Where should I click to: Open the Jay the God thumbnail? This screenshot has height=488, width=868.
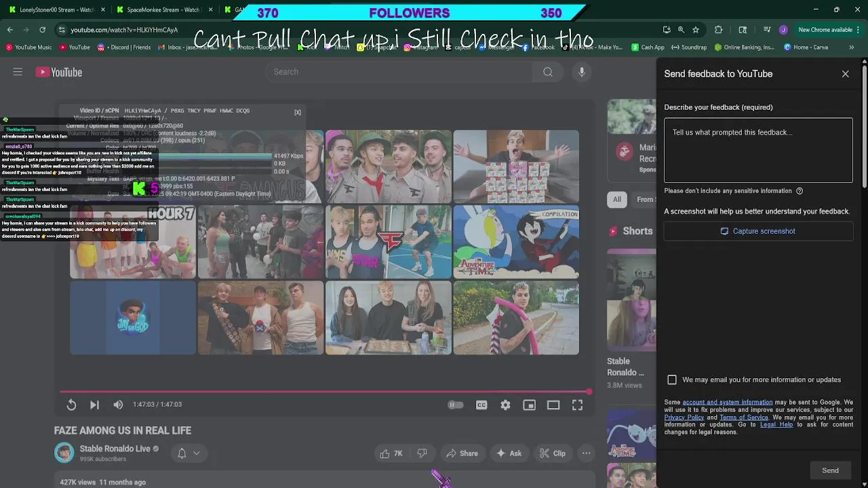133,318
